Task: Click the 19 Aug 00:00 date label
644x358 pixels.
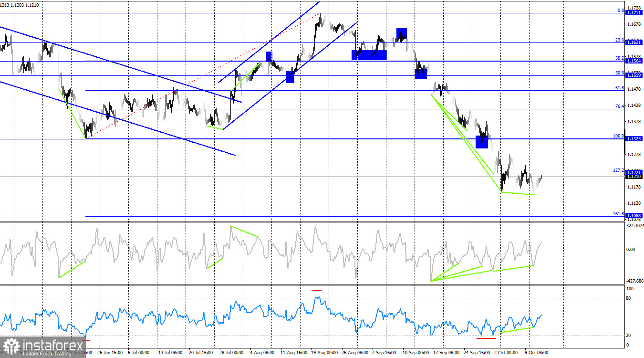Action: (323, 353)
